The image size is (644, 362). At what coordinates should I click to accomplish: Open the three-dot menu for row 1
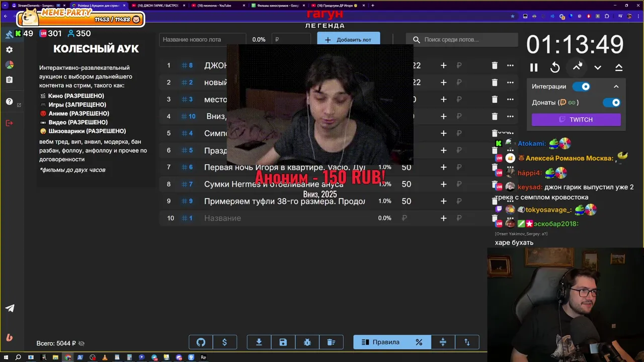(510, 65)
